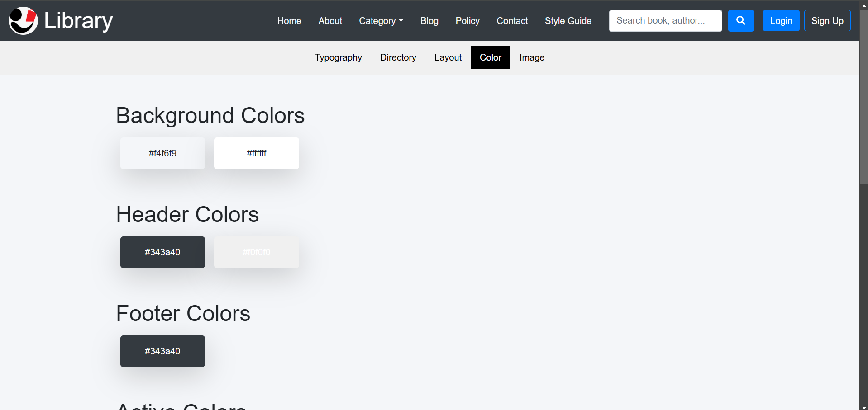
Task: Expand the Category dropdown menu
Action: tap(381, 21)
